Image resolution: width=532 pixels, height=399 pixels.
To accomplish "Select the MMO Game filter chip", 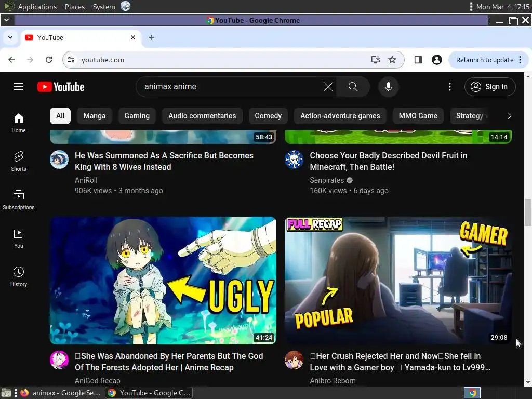I will 418,116.
